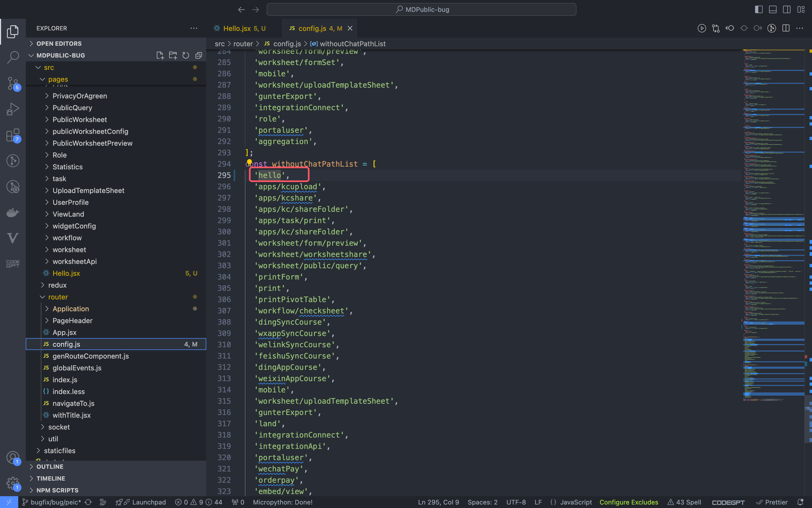Collapse the router folder
This screenshot has height=508, width=812.
point(116,297)
